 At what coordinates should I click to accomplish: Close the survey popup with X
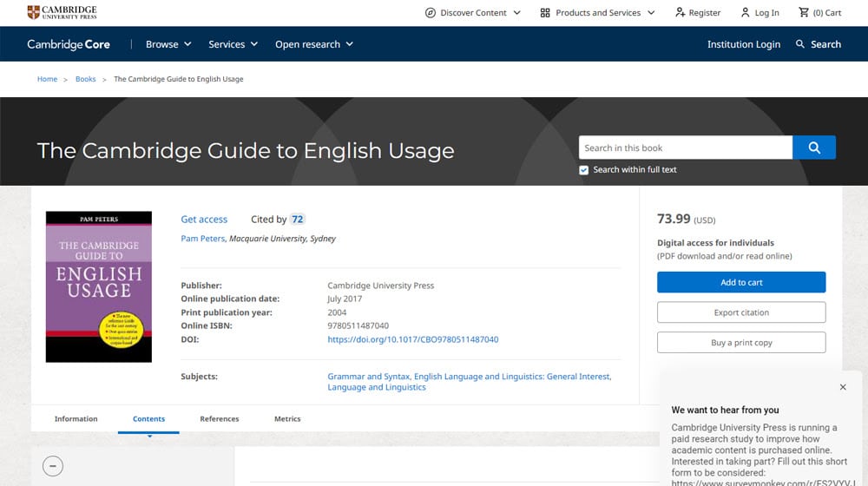tap(842, 387)
